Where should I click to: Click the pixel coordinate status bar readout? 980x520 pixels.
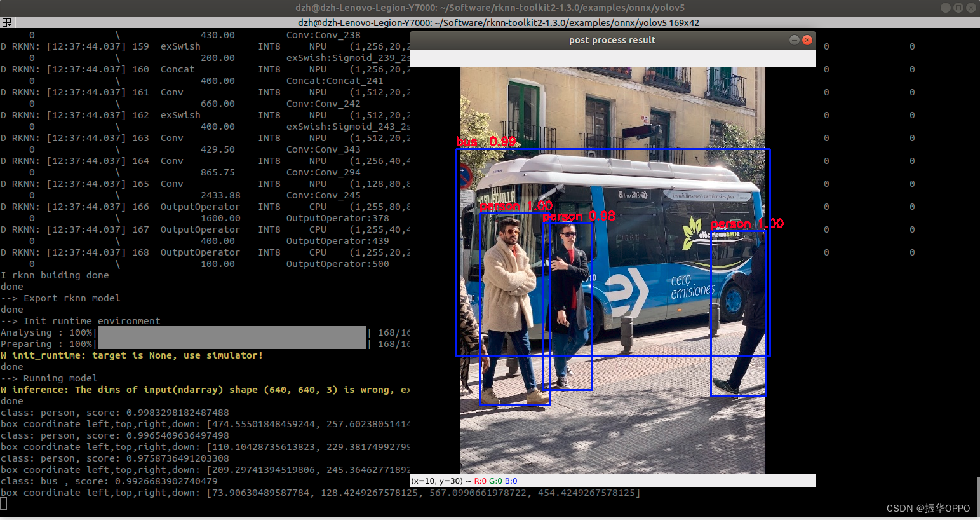pyautogui.click(x=464, y=481)
